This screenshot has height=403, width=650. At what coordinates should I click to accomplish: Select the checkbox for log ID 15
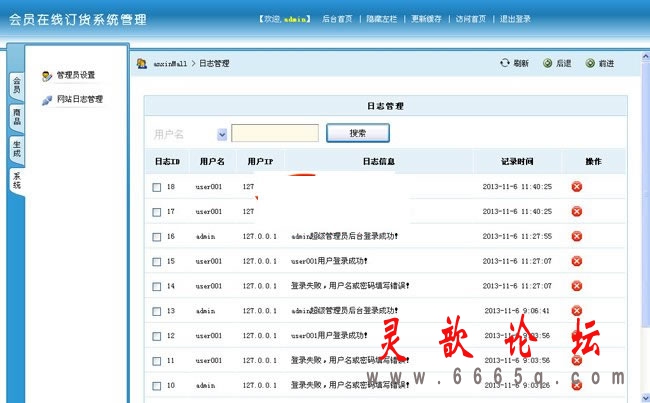pyautogui.click(x=157, y=262)
